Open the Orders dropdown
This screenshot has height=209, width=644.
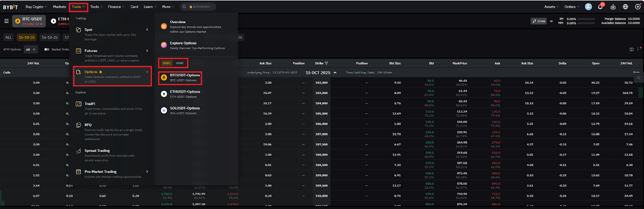pyautogui.click(x=572, y=7)
